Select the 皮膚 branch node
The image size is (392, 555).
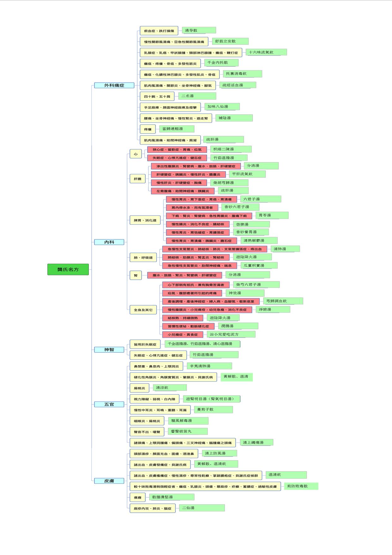(109, 481)
